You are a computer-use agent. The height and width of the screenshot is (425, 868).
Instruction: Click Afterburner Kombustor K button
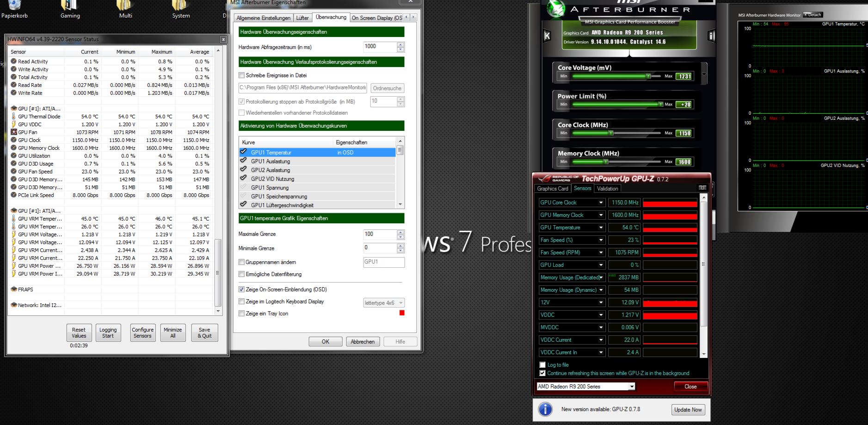coord(547,36)
